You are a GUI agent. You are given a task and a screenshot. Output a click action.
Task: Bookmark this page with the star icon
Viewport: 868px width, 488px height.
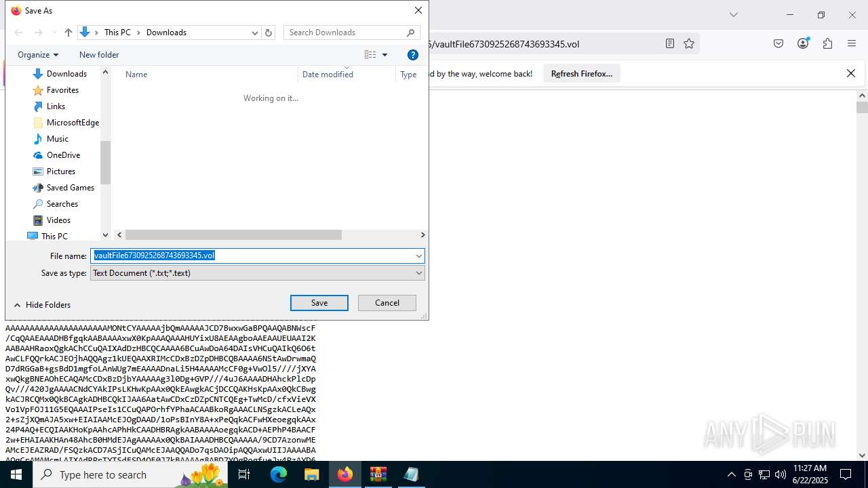coord(689,43)
